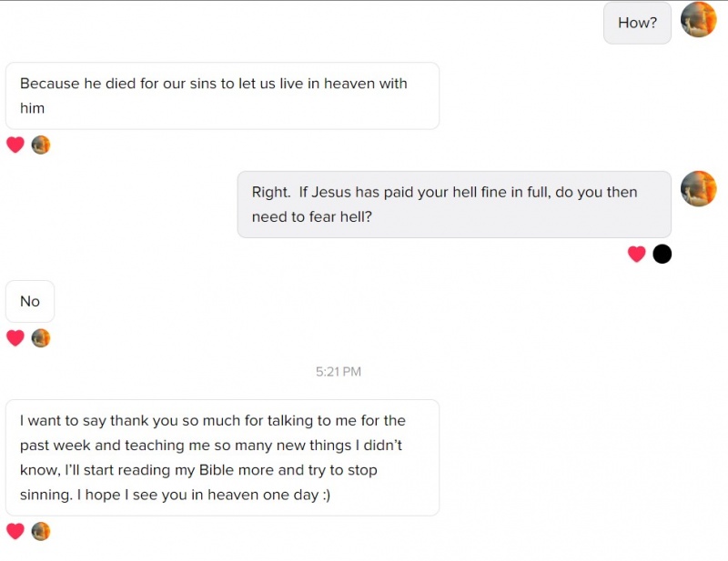Open the sender avatar beside the "Right." message
The width and height of the screenshot is (728, 561).
(698, 189)
